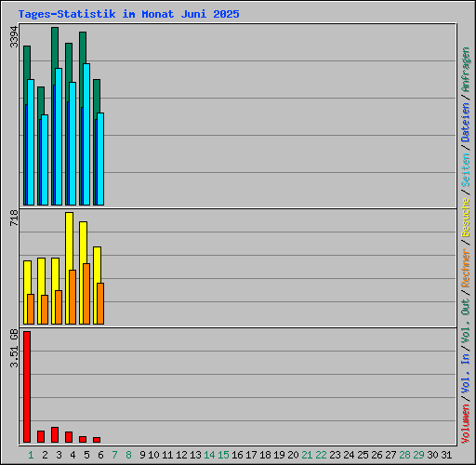Click the Seiten legend label

[465, 170]
